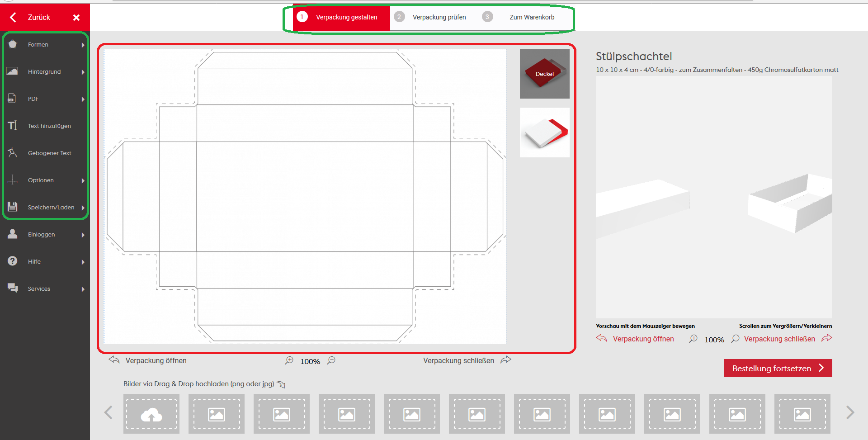This screenshot has height=440, width=868.
Task: Go to step 2 Verpackung prüfen
Action: point(439,17)
